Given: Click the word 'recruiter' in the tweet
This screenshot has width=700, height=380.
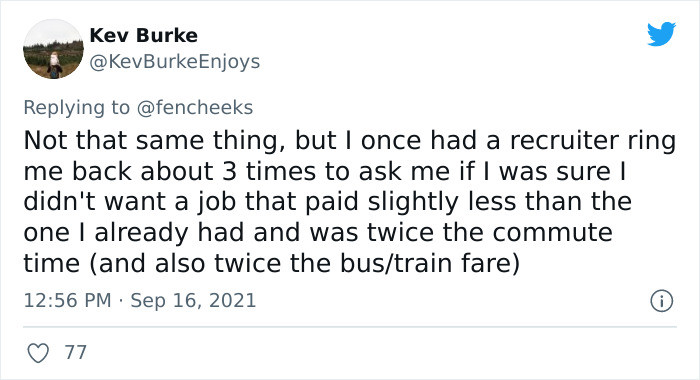Looking at the screenshot, I should click(565, 141).
